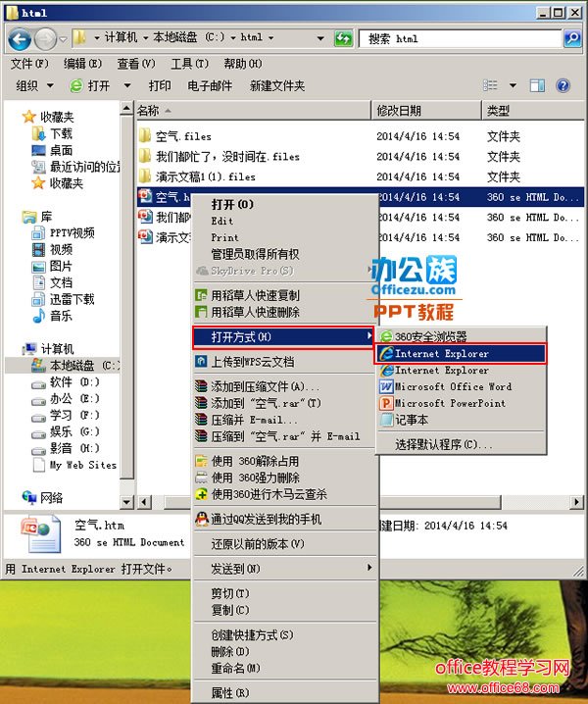Open 音乐 library in sidebar

click(x=52, y=316)
